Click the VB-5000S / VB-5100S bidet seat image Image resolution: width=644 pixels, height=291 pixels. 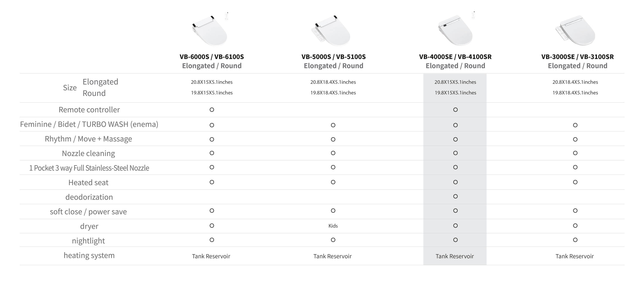click(331, 30)
